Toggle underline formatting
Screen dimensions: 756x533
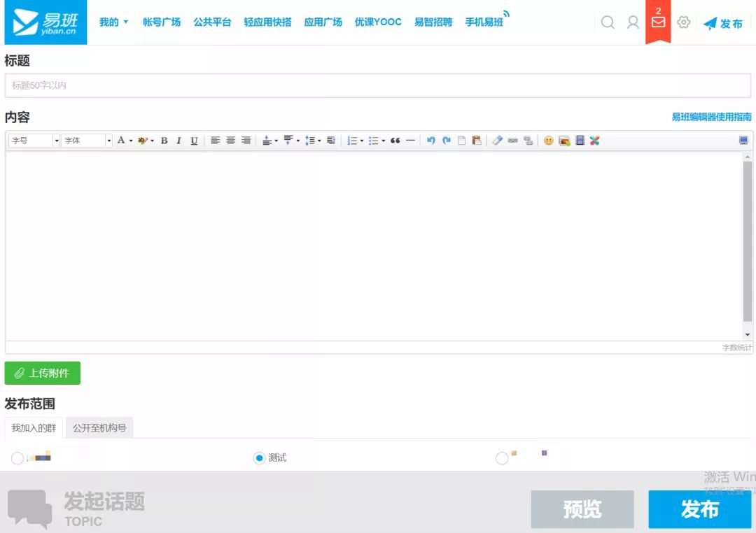tap(194, 141)
